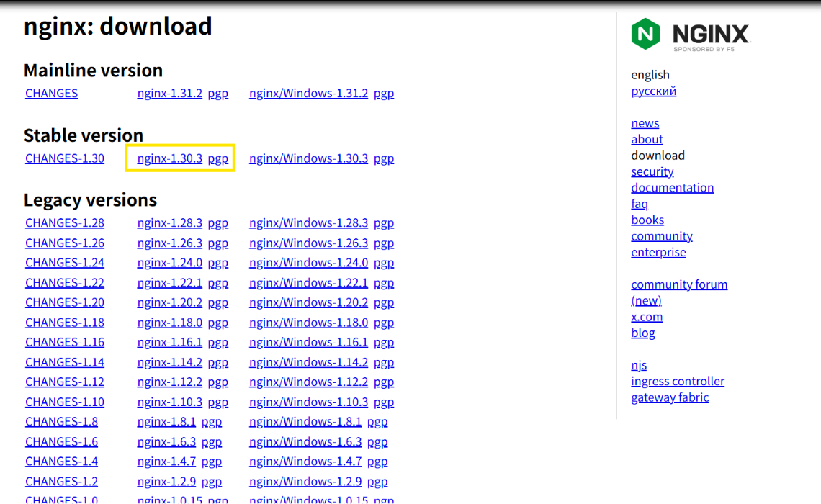The height and width of the screenshot is (504, 821).
Task: Open CHANGES-1.14 link
Action: coord(65,362)
